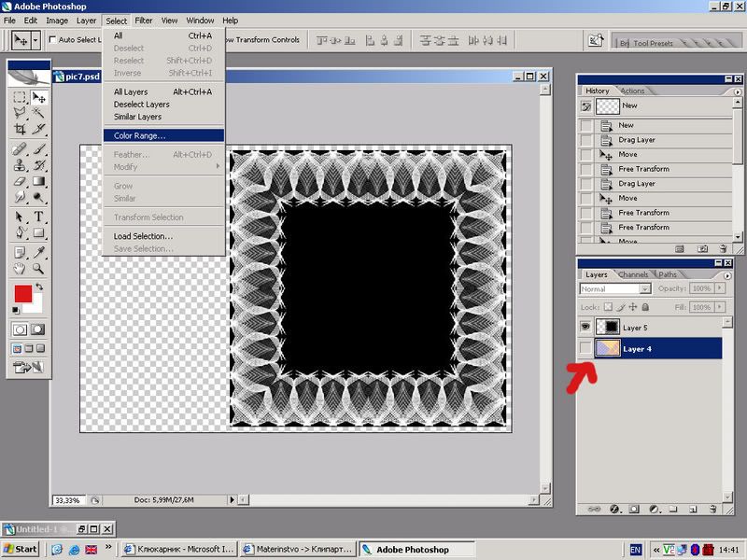The height and width of the screenshot is (560, 747).
Task: Open the Tool Preset picker arrow
Action: pyautogui.click(x=35, y=40)
